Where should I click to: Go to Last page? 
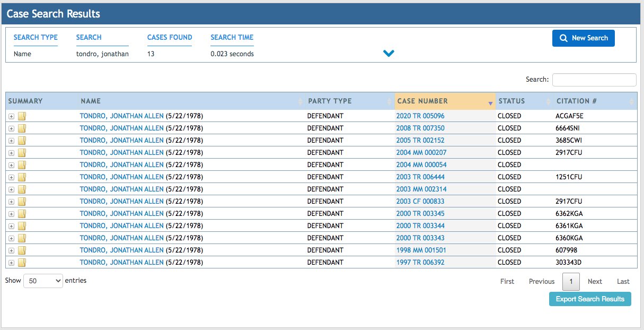(623, 281)
